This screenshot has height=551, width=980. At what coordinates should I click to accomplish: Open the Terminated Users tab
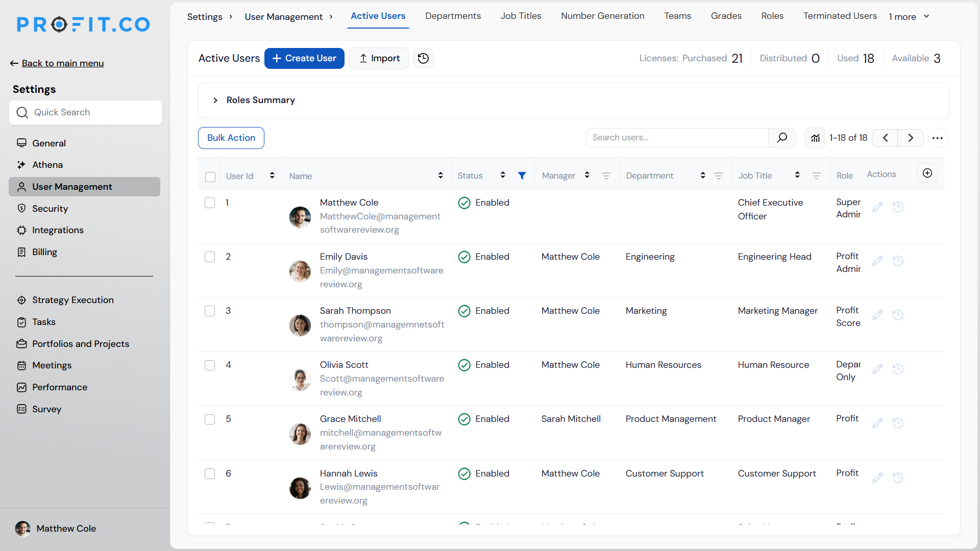tap(840, 16)
